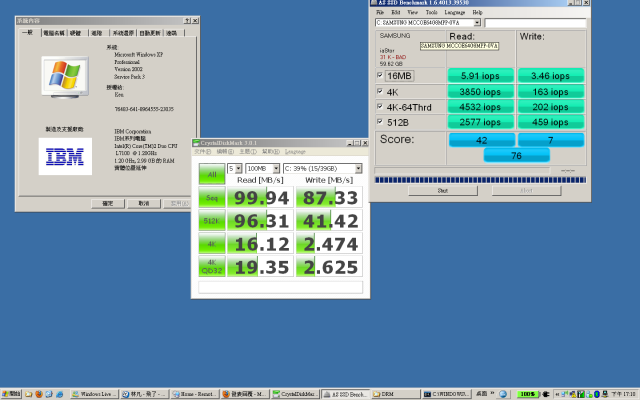Click 取消 in the system properties dialog

(x=144, y=203)
